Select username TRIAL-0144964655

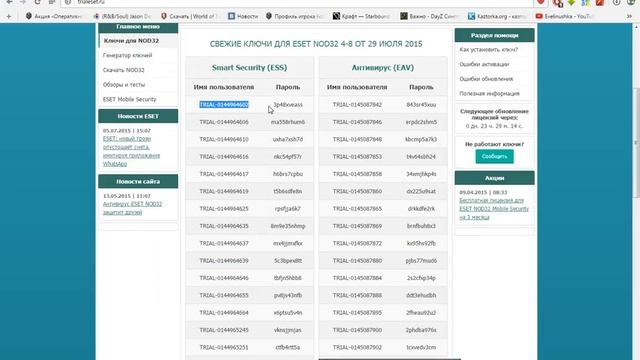click(224, 296)
